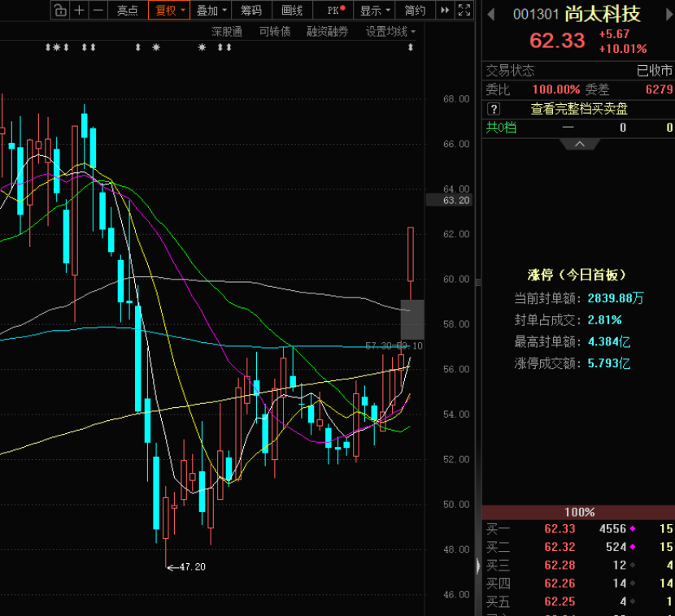The height and width of the screenshot is (616, 675).
Task: Click the 68.00 price axis label
Action: coord(456,99)
